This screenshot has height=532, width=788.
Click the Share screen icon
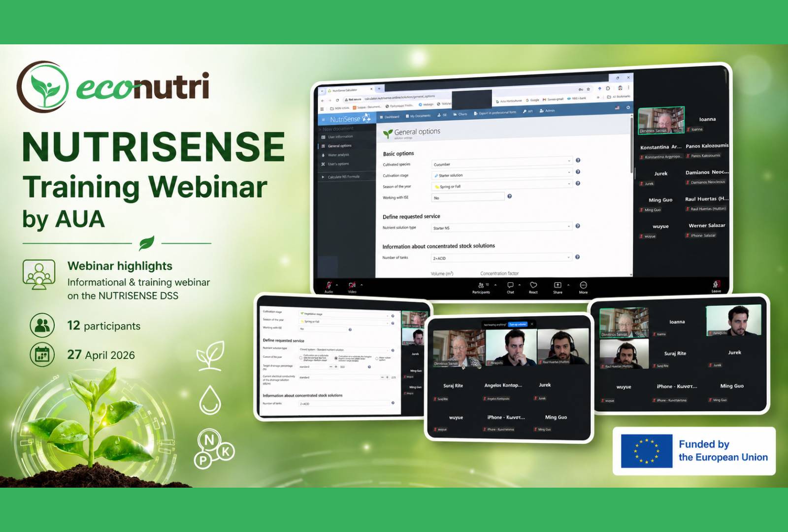558,285
